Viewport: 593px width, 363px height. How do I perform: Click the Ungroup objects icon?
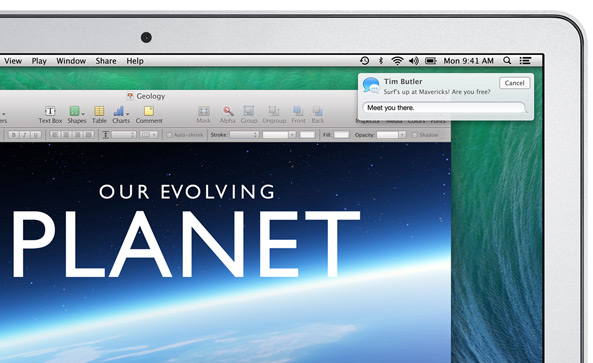pyautogui.click(x=274, y=111)
